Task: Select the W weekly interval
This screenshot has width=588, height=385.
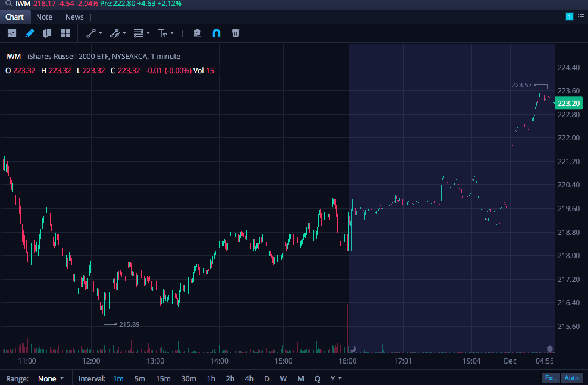Action: point(283,378)
